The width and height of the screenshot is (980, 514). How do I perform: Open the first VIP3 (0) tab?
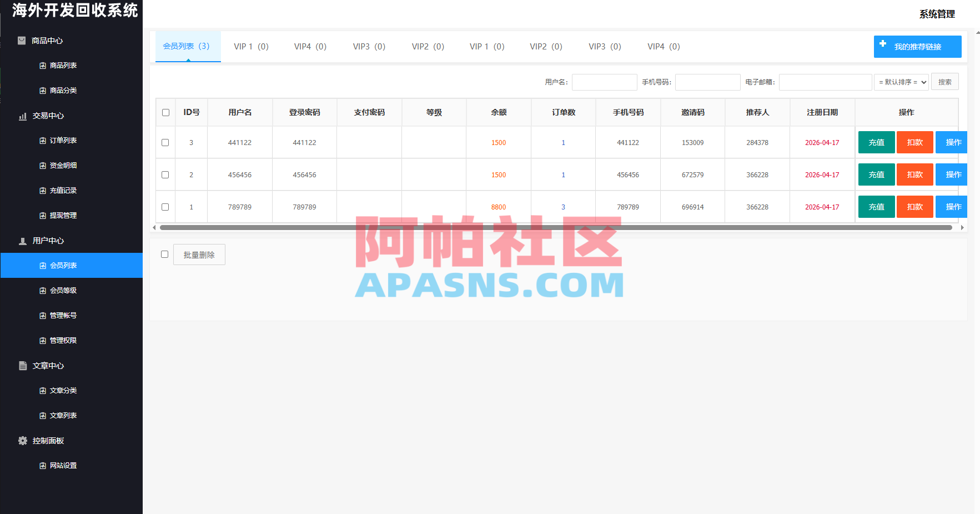369,47
